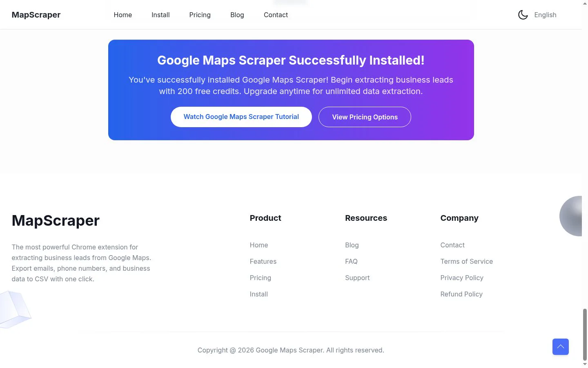
Task: Click the copyright 2026 Google Maps Scraper text
Action: tap(291, 350)
